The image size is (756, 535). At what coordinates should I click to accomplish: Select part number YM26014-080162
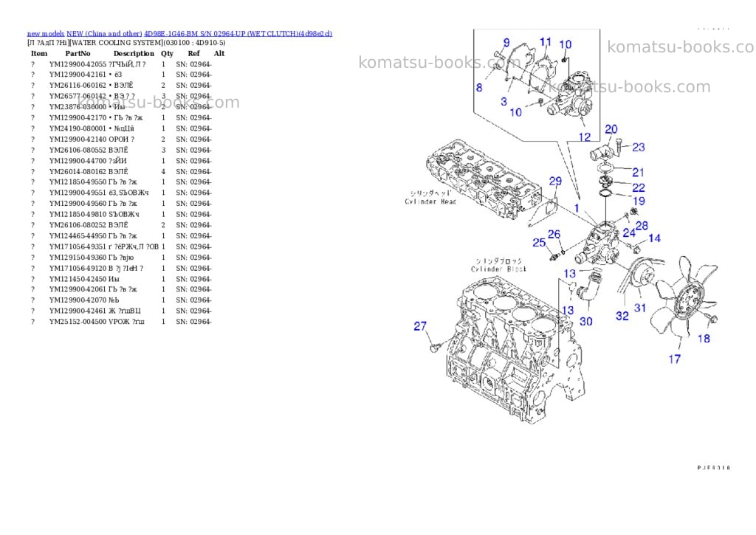(x=78, y=172)
